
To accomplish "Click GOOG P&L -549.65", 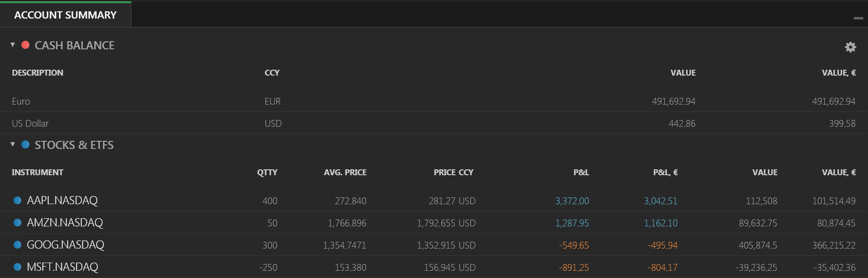I will 574,245.
